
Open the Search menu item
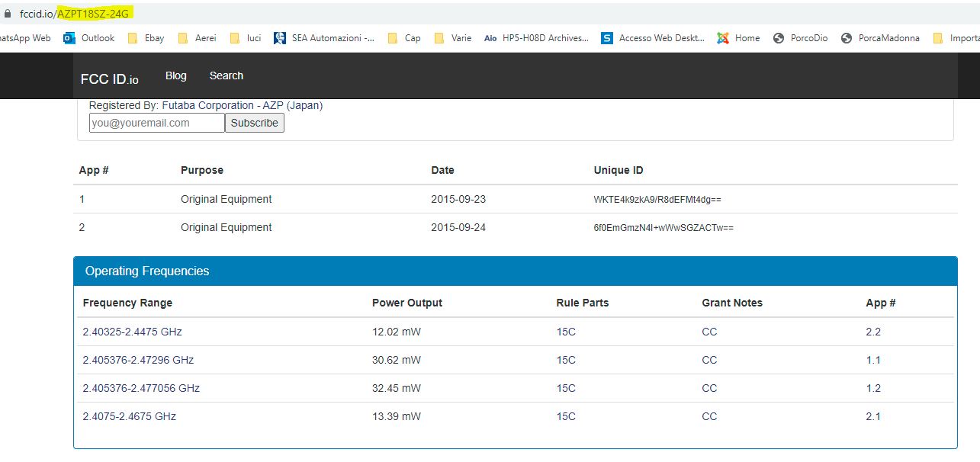(x=227, y=75)
